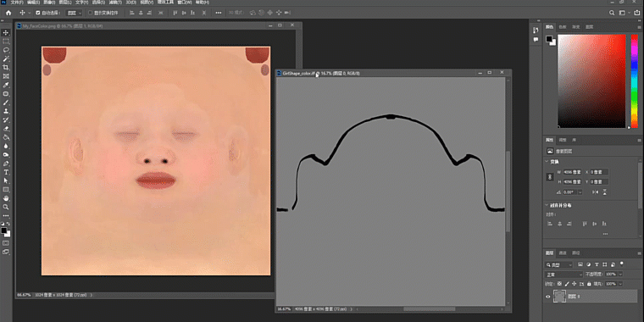The height and width of the screenshot is (322, 644).
Task: Open Move tool preset dropdown arrow
Action: point(29,13)
